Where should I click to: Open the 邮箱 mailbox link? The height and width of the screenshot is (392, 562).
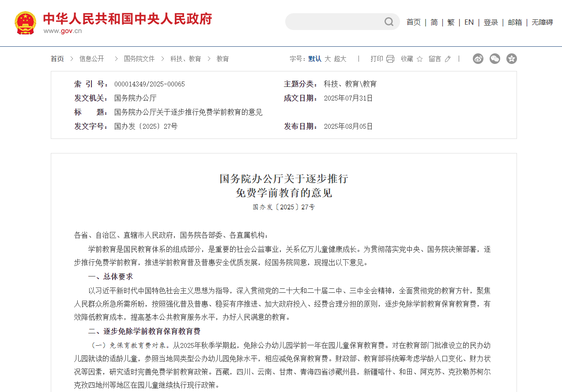click(515, 22)
